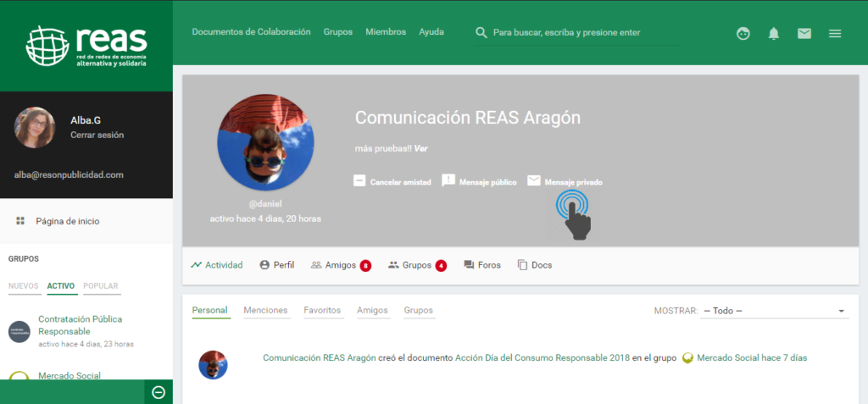Viewport: 868px width, 404px height.
Task: Click the Página de inicio grid icon
Action: [x=19, y=221]
